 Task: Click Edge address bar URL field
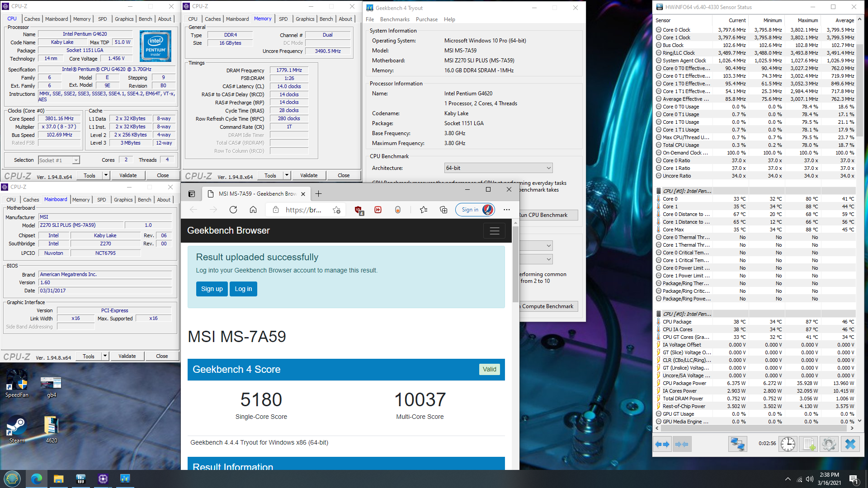[x=304, y=210]
